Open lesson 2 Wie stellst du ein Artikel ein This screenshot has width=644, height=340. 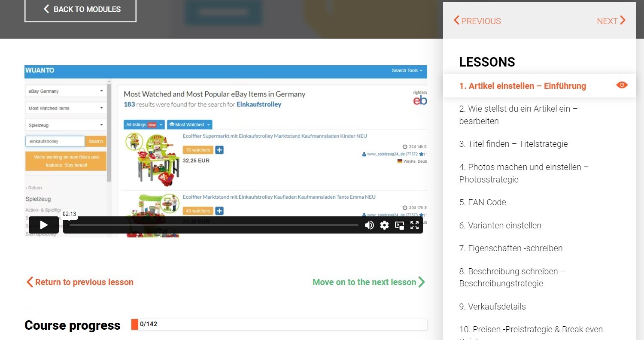tap(518, 115)
